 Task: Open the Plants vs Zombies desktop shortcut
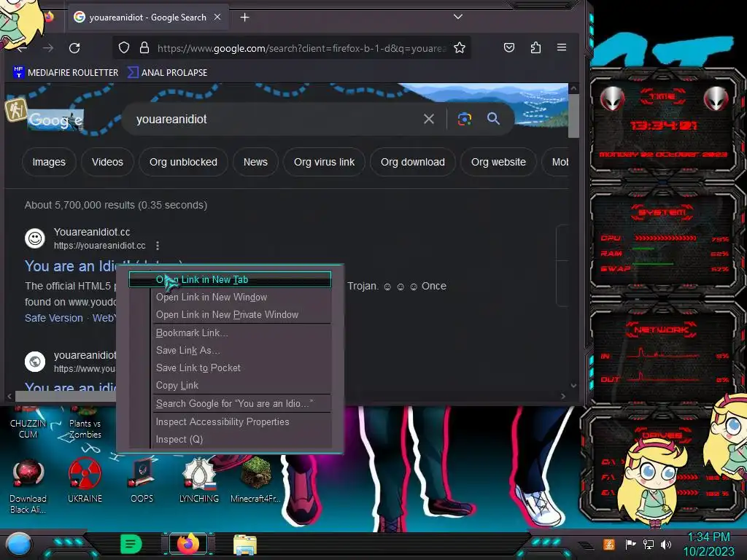[85, 424]
